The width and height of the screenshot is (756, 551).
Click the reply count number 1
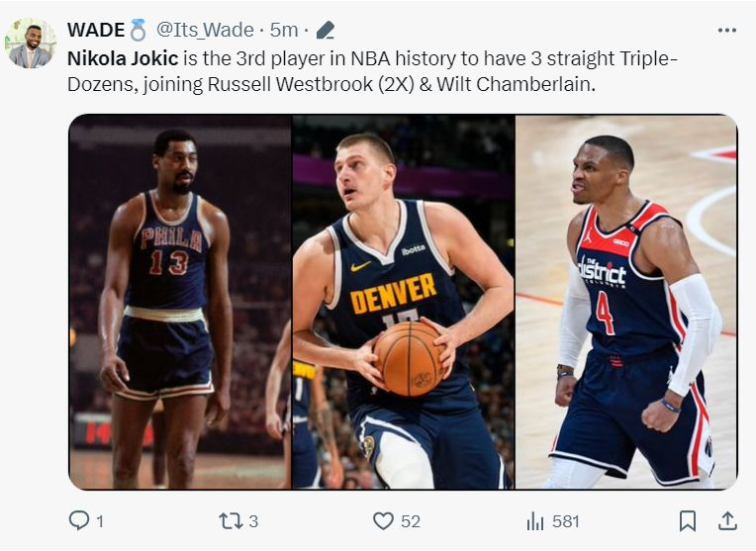[100, 521]
